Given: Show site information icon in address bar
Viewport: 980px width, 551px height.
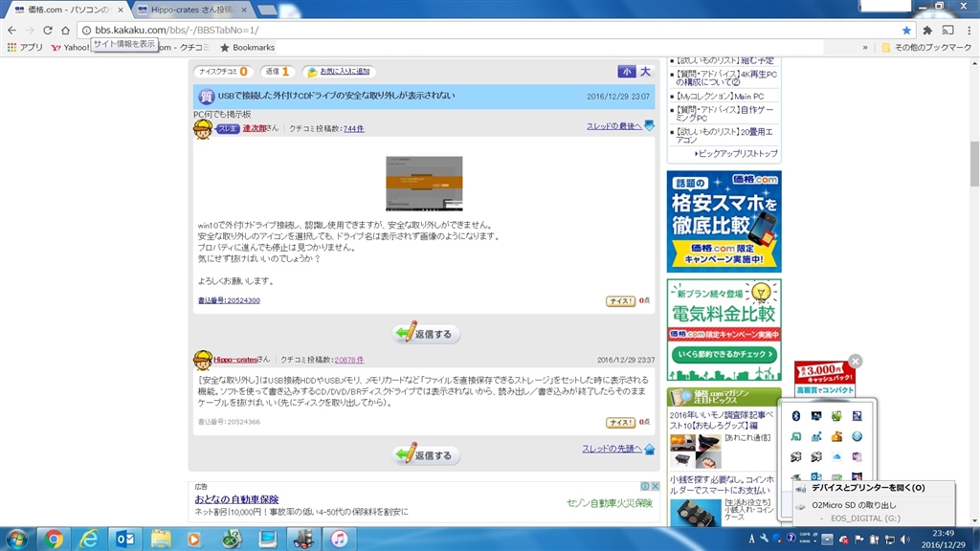Looking at the screenshot, I should pyautogui.click(x=87, y=30).
